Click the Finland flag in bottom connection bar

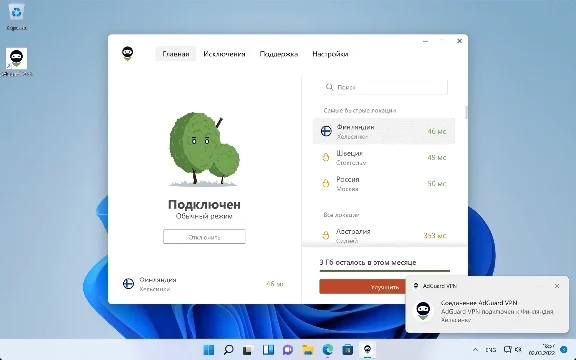(x=128, y=284)
